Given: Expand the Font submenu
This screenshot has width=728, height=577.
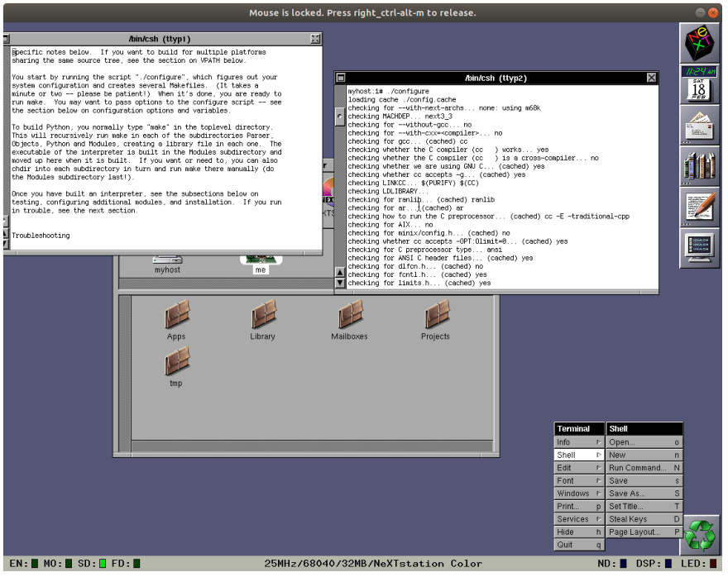Looking at the screenshot, I should (579, 481).
